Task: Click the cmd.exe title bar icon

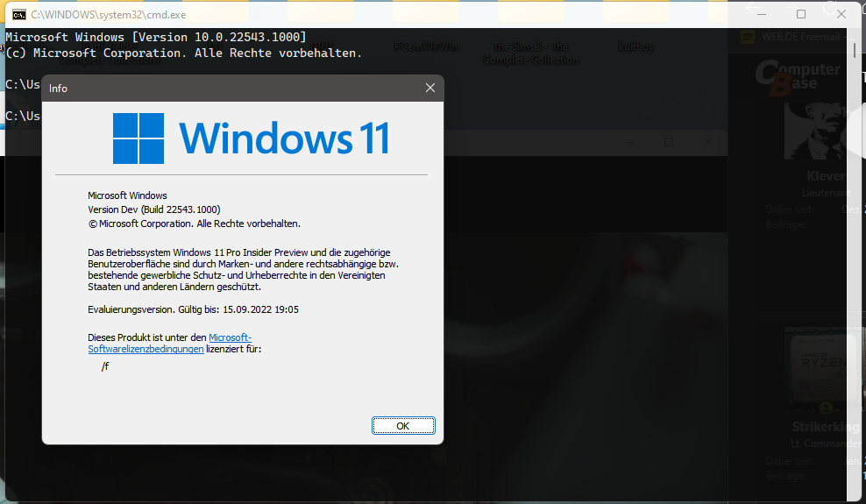Action: click(x=18, y=15)
